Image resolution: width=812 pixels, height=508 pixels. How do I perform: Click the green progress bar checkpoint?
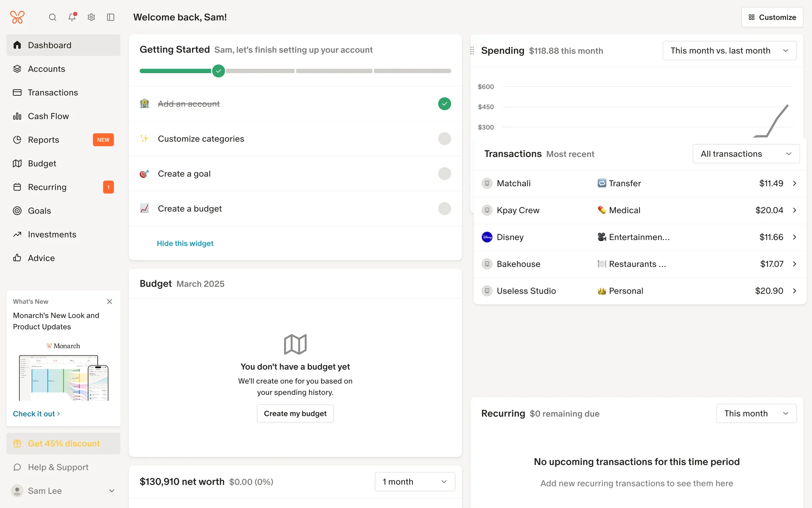[x=219, y=71]
